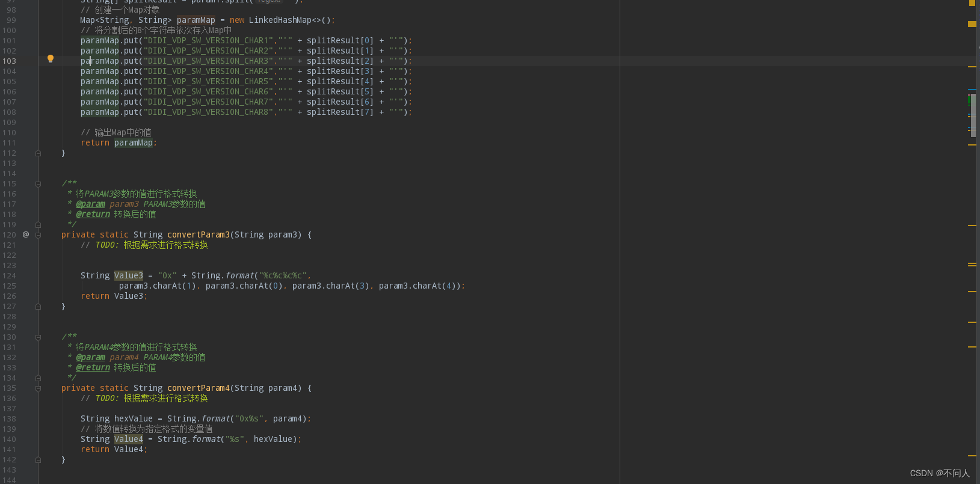This screenshot has height=484, width=980.
Task: Click the "%c%c%c%c" format string
Action: coord(283,275)
